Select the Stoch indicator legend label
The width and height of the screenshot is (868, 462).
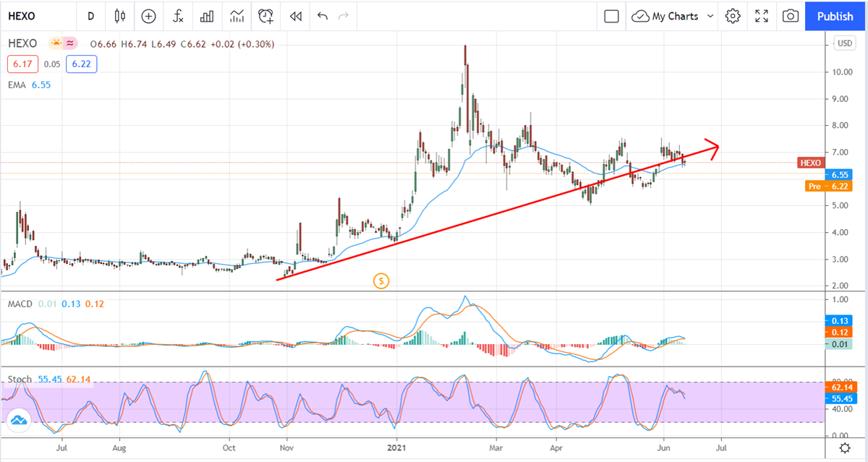20,379
